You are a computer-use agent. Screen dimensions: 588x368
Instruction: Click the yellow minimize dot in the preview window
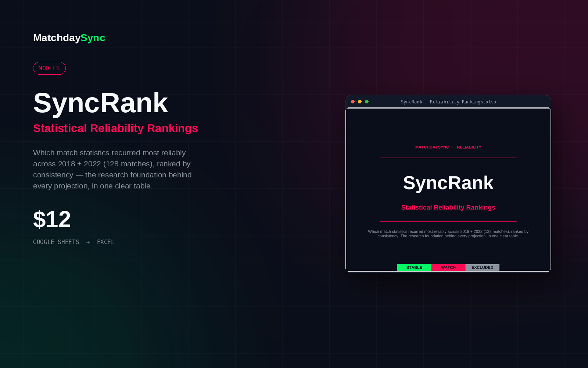pos(360,102)
